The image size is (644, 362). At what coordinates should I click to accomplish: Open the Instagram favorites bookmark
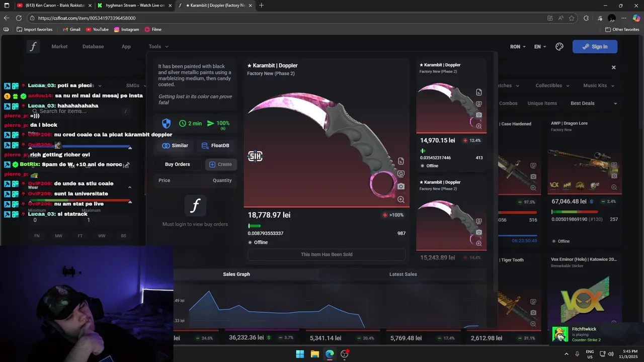point(126,30)
